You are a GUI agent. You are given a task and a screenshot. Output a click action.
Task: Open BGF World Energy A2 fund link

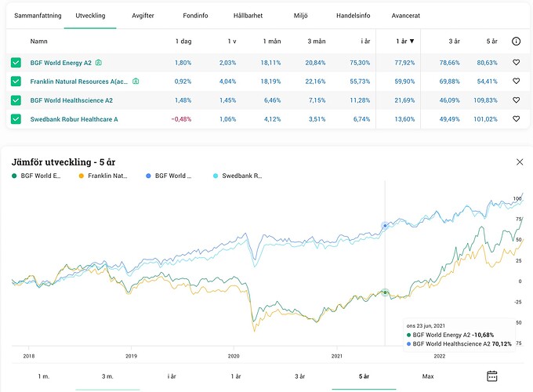pyautogui.click(x=61, y=63)
